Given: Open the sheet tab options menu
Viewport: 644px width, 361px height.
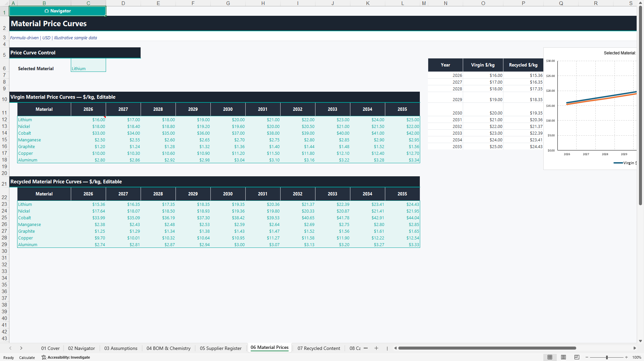Looking at the screenshot, I should pyautogui.click(x=387, y=348).
